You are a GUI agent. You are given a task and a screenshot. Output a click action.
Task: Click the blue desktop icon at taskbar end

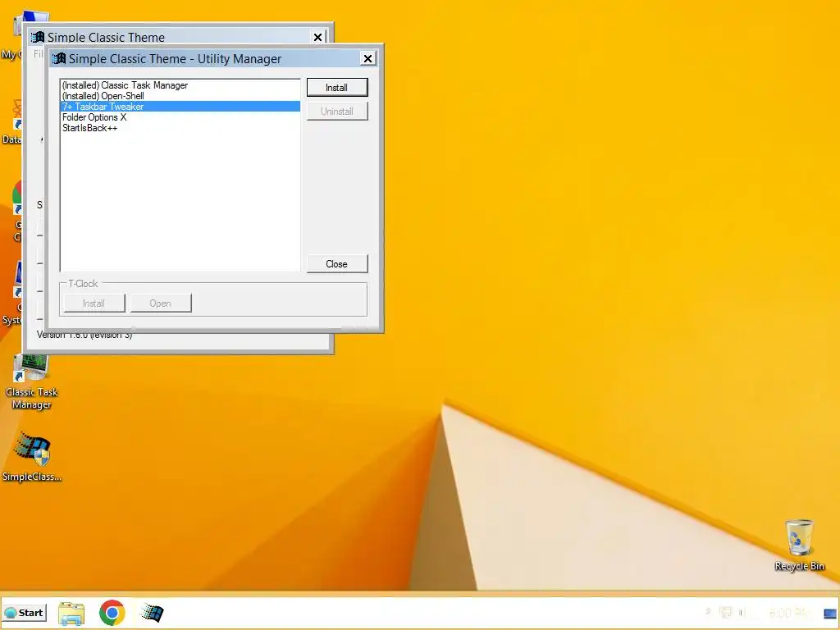click(x=830, y=614)
